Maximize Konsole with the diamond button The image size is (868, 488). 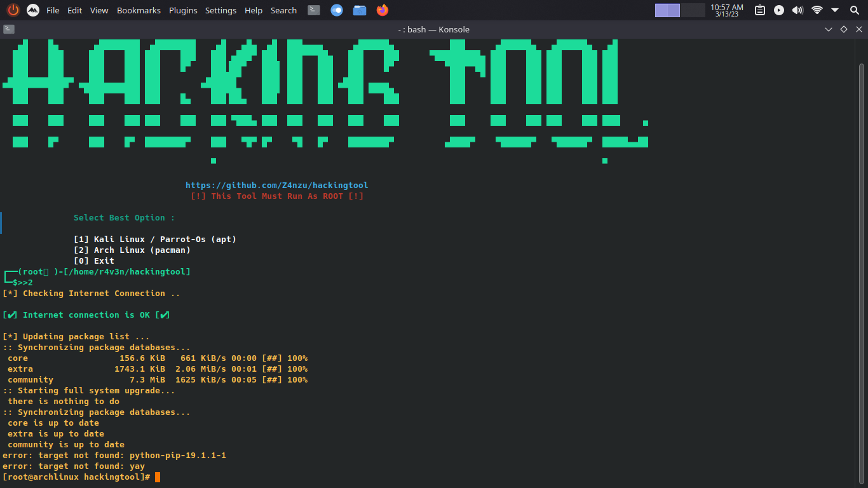844,29
